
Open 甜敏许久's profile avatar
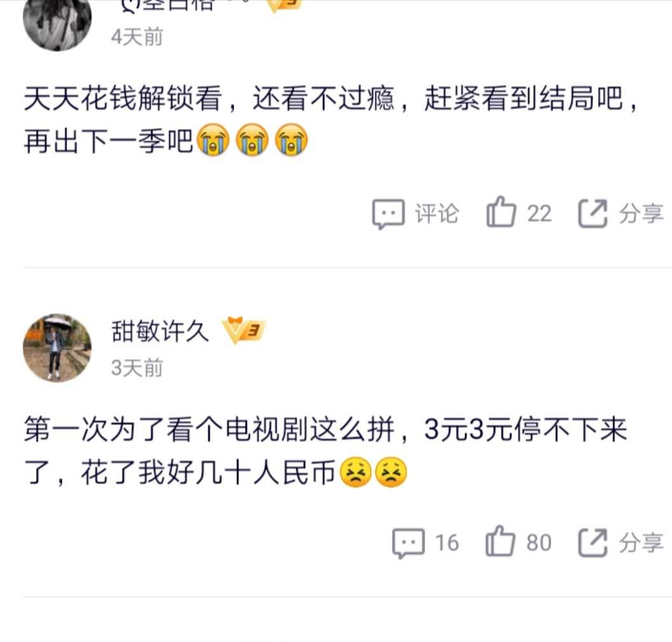coord(57,347)
